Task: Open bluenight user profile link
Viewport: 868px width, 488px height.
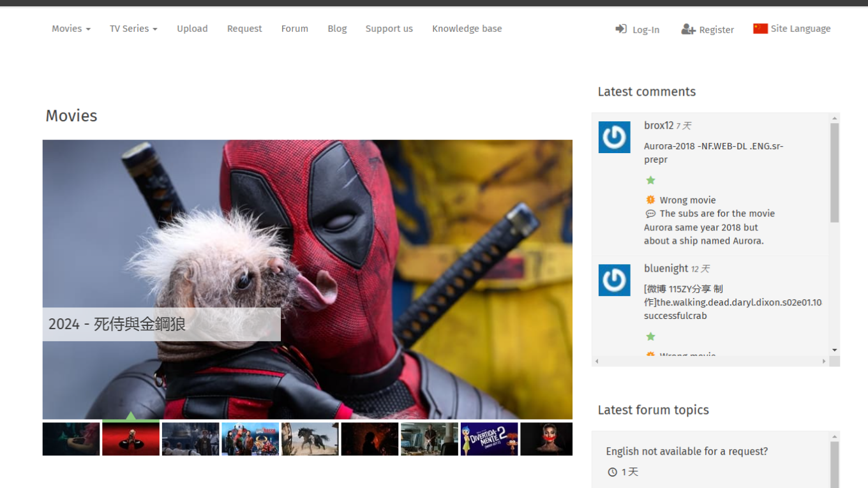Action: 666,269
